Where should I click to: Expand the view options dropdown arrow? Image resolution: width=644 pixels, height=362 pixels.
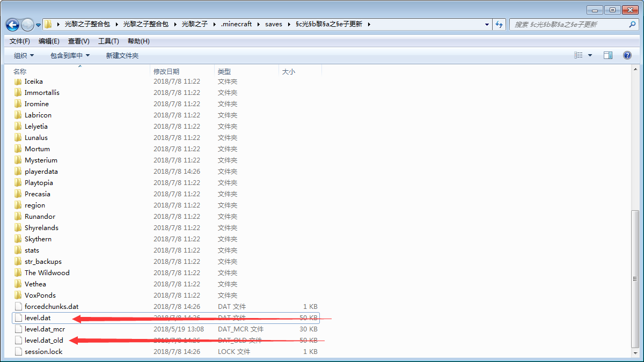tap(590, 55)
